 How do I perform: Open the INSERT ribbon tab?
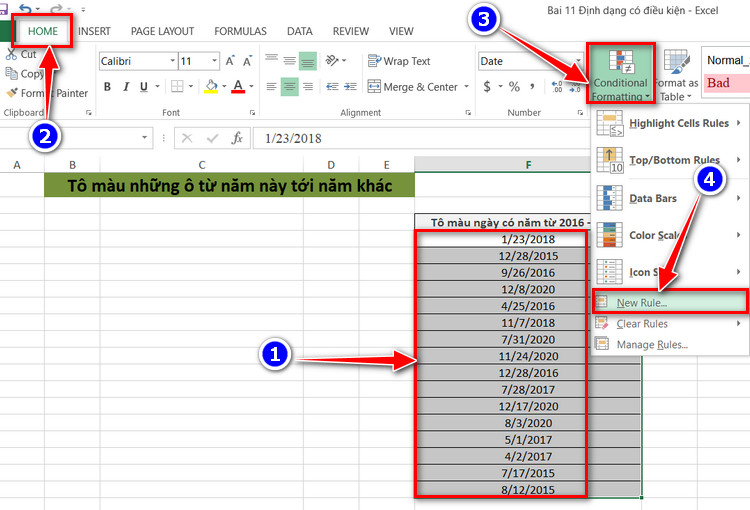point(94,31)
